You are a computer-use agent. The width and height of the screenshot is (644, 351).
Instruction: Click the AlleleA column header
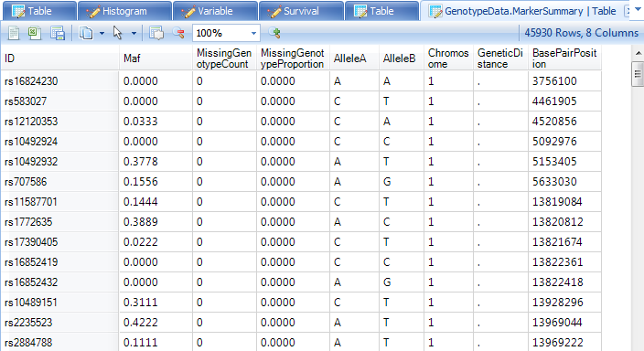[x=354, y=58]
